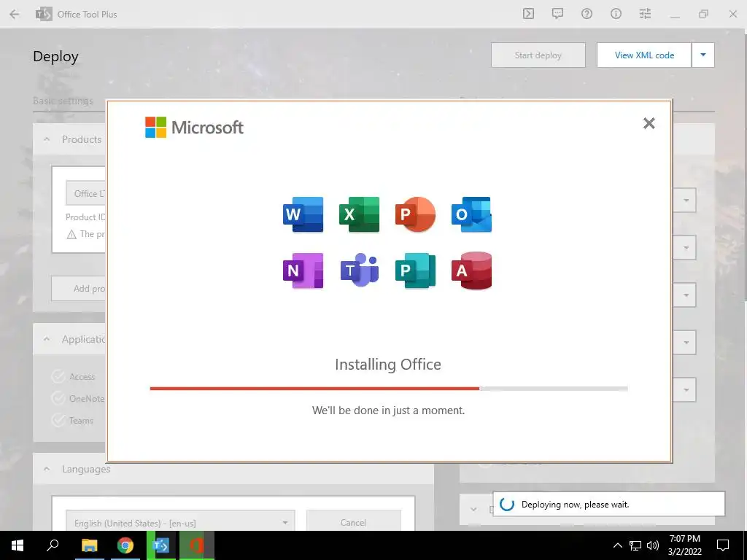Switch to Office installer taskbar icon

pos(197,545)
